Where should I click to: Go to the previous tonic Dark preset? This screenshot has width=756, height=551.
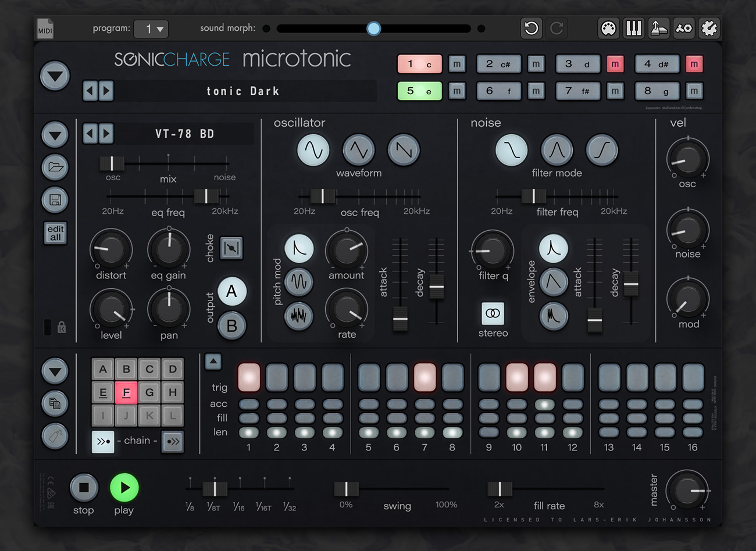pos(90,91)
